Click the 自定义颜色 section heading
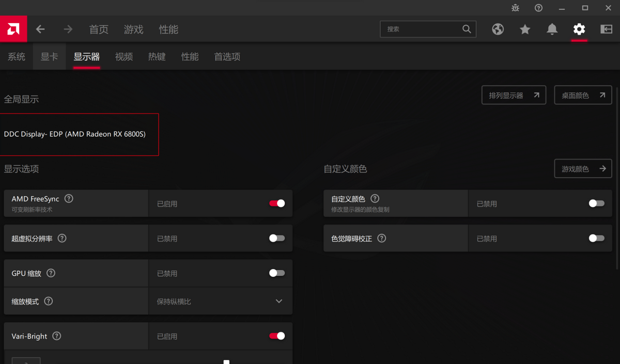Viewport: 620px width, 364px height. pyautogui.click(x=345, y=169)
